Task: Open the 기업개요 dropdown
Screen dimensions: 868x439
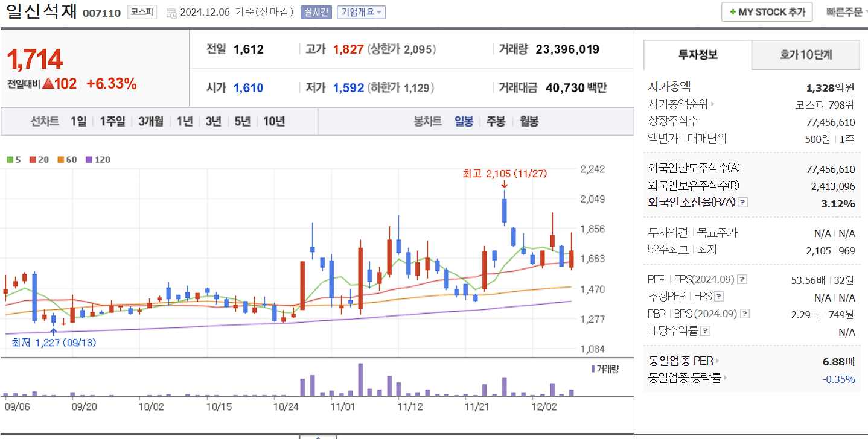Action: coord(360,12)
